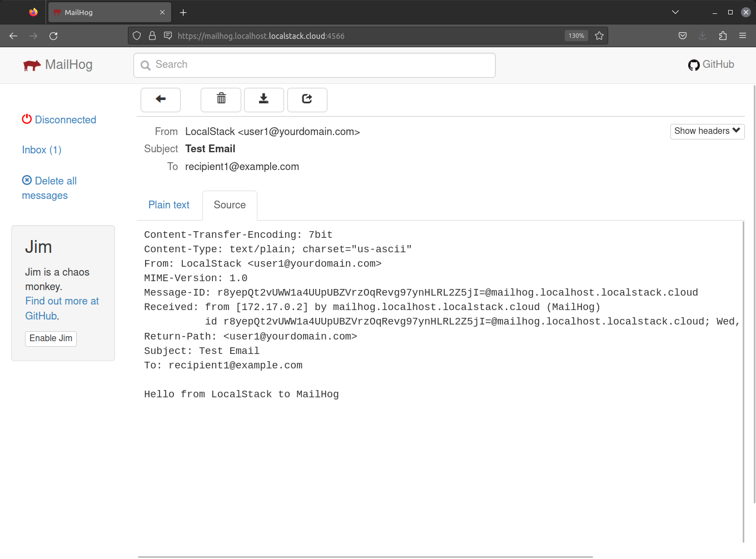Close the MailHog browser tab
This screenshot has height=559, width=756.
[x=162, y=12]
